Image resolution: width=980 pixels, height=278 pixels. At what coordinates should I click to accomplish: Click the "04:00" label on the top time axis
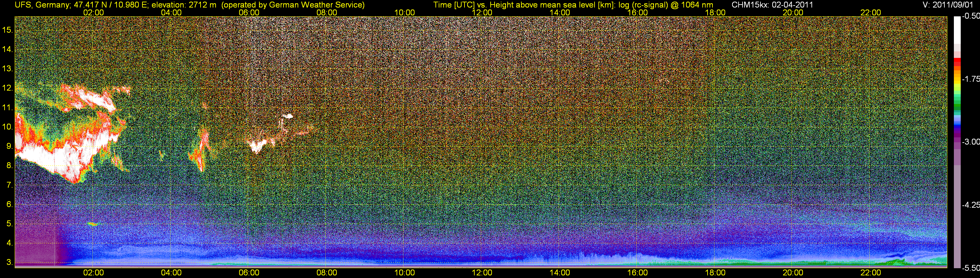(171, 12)
